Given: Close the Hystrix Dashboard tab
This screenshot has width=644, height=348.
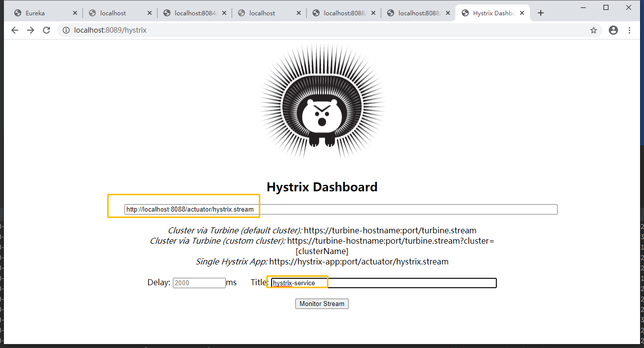Looking at the screenshot, I should coord(523,13).
